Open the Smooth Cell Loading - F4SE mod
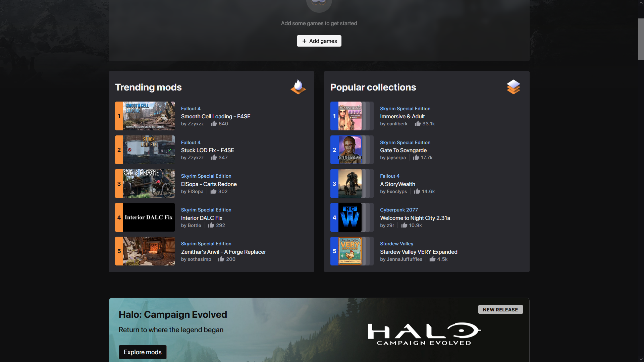The image size is (644, 362). [x=216, y=116]
